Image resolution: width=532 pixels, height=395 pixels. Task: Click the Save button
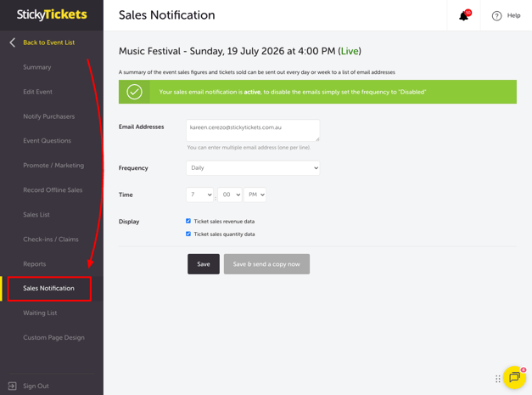[x=204, y=264]
